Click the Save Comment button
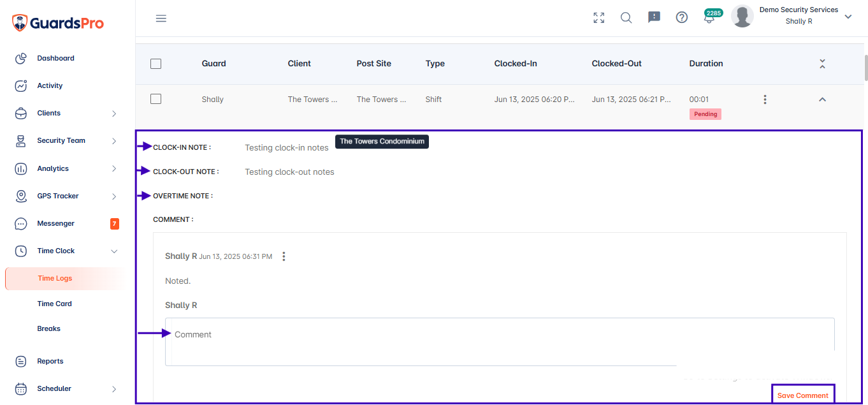Image resolution: width=868 pixels, height=405 pixels. click(803, 395)
